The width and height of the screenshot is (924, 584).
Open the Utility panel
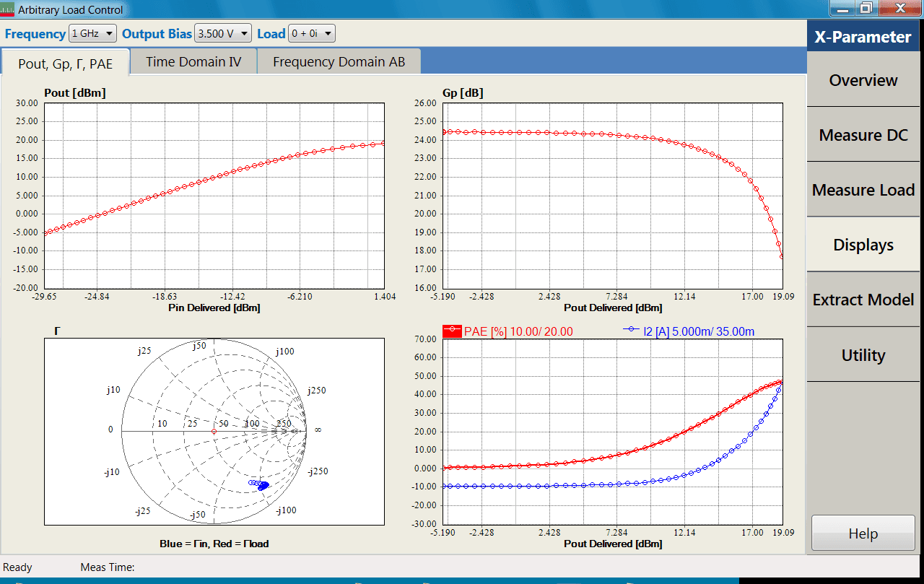[x=863, y=354]
